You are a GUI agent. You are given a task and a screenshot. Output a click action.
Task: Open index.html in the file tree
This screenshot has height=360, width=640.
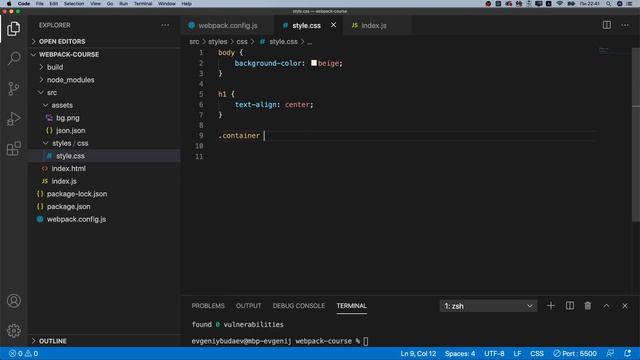tap(69, 169)
